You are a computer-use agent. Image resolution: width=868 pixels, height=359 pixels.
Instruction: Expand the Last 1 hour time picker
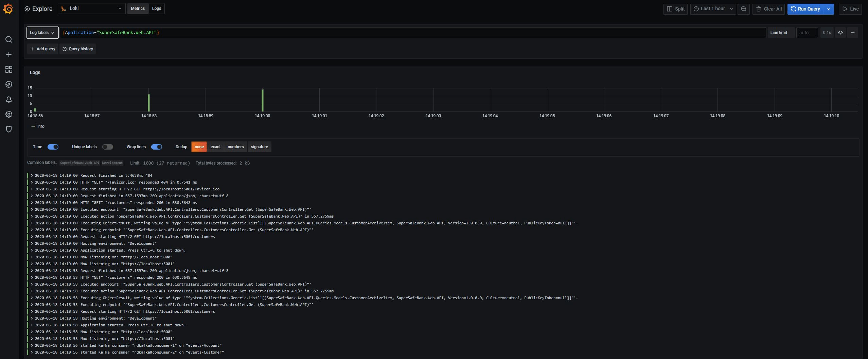coord(713,9)
